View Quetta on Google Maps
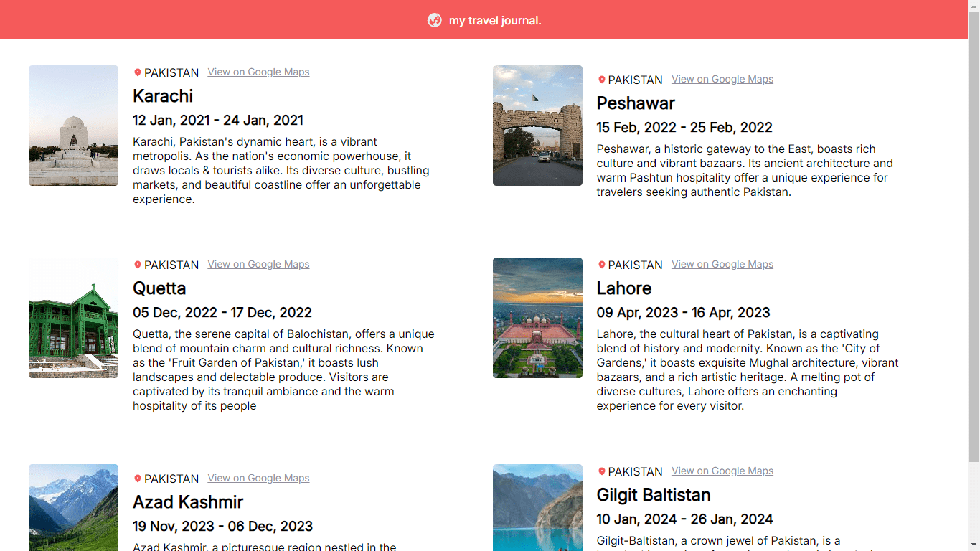Image resolution: width=980 pixels, height=551 pixels. point(258,264)
